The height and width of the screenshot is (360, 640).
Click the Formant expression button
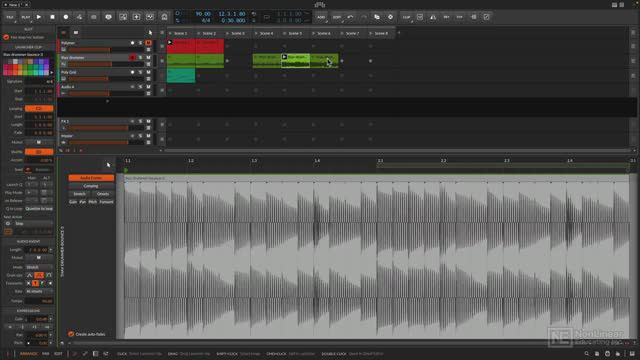pyautogui.click(x=106, y=202)
